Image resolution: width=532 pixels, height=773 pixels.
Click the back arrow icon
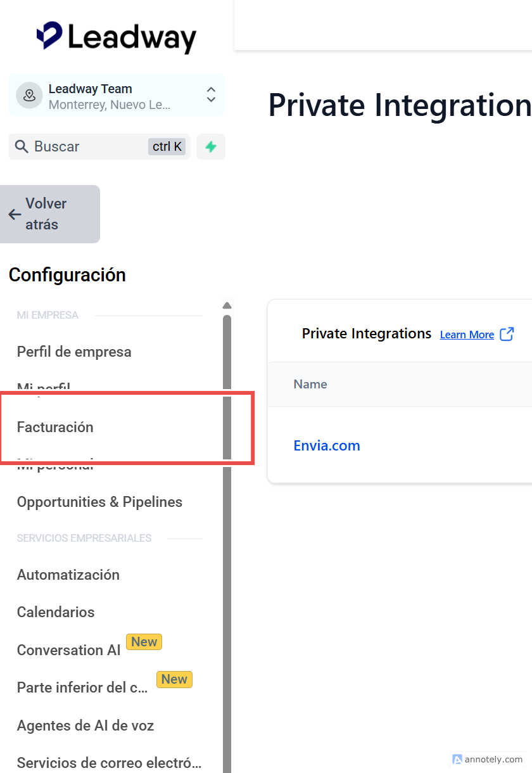(15, 214)
